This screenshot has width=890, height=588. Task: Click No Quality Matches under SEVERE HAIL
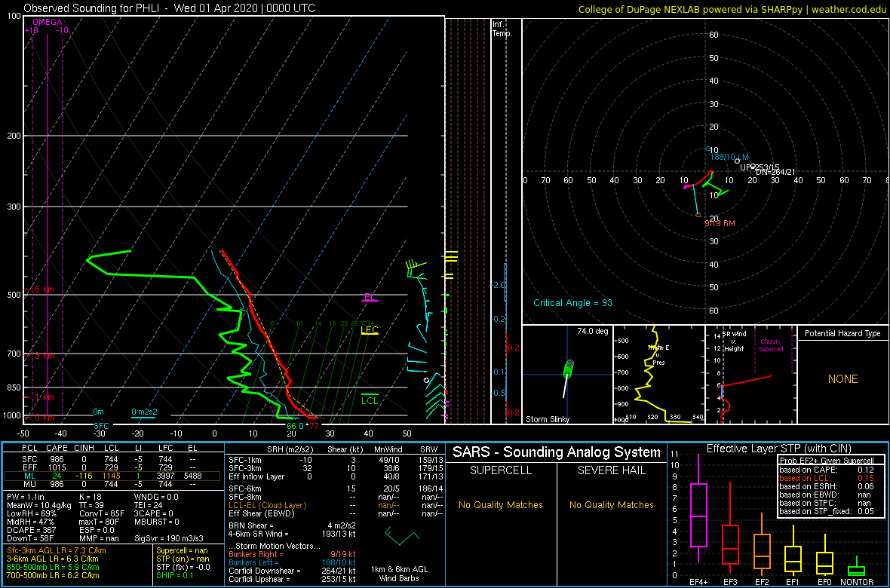click(x=612, y=504)
